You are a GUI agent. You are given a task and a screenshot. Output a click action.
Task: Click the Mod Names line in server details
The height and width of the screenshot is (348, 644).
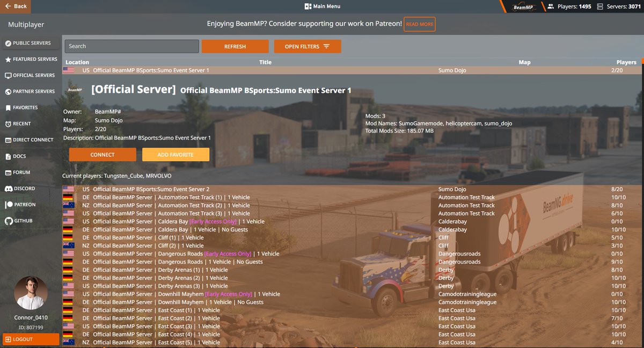[438, 124]
